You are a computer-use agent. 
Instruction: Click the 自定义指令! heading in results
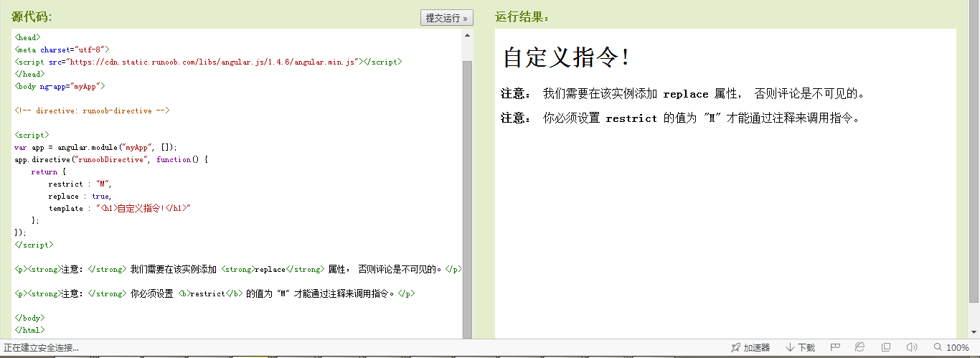[567, 57]
